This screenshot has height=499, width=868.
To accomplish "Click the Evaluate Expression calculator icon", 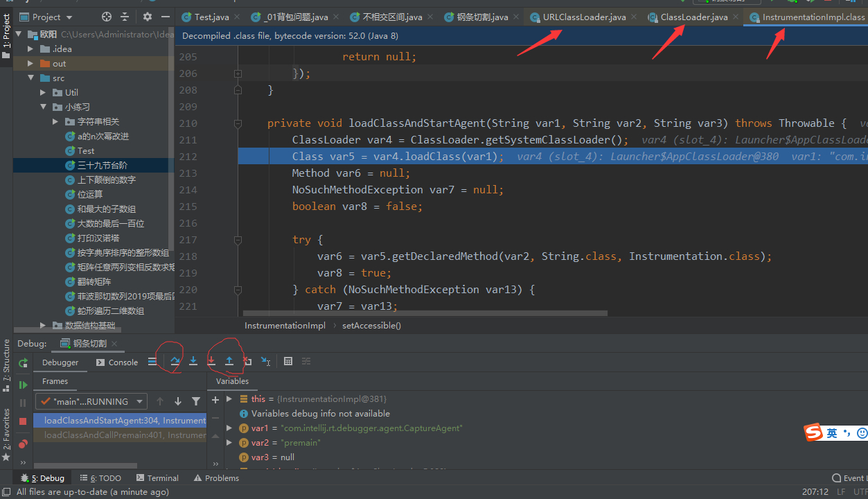I will (288, 361).
